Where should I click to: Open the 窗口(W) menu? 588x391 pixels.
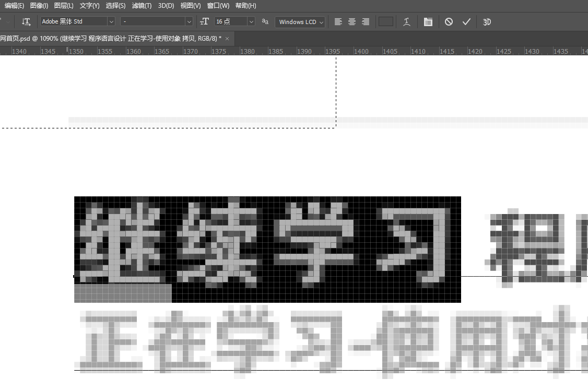[x=218, y=6]
